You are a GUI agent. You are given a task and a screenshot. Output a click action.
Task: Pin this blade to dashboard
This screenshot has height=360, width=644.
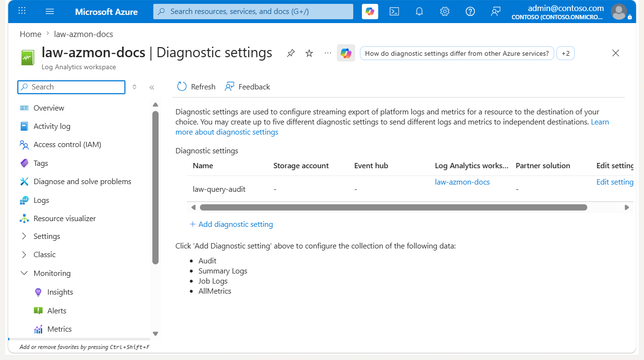point(291,53)
